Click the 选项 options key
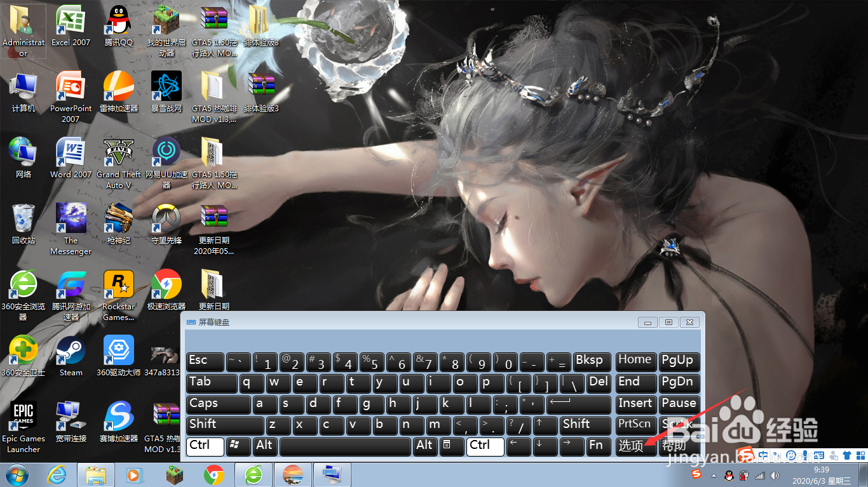This screenshot has width=868, height=487. tap(635, 446)
